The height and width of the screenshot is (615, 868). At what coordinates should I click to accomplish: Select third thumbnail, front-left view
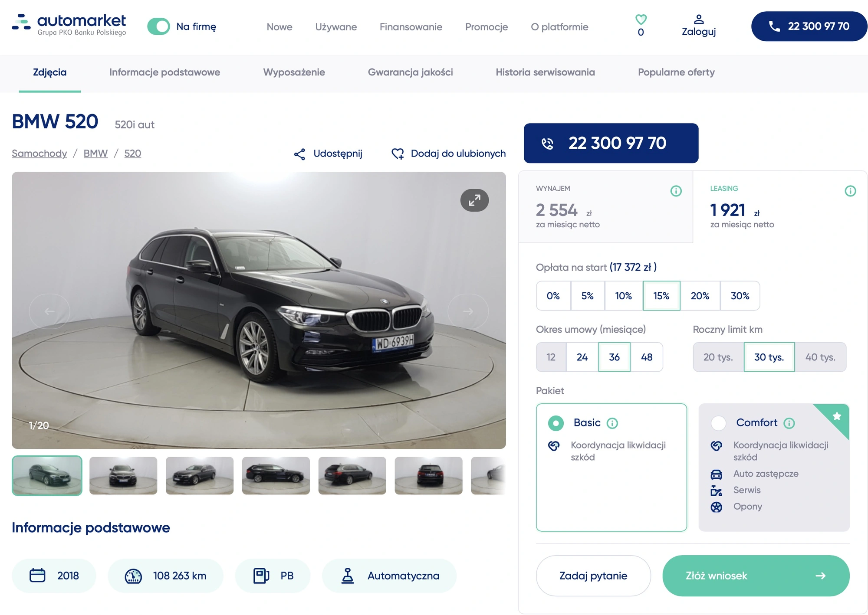click(x=200, y=475)
